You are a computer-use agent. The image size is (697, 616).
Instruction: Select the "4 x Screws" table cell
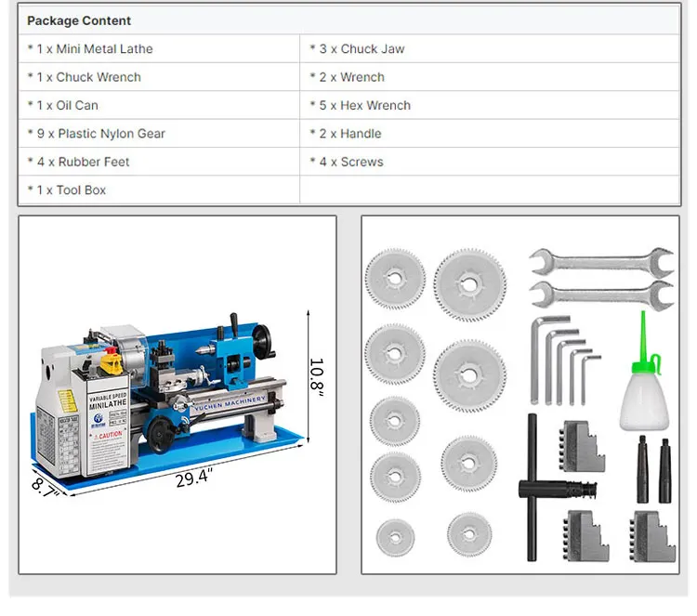tap(351, 162)
